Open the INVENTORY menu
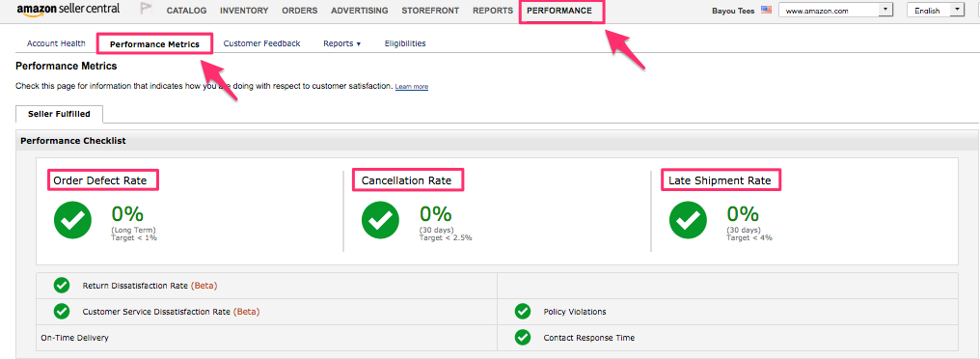The width and height of the screenshot is (980, 359). pos(244,11)
